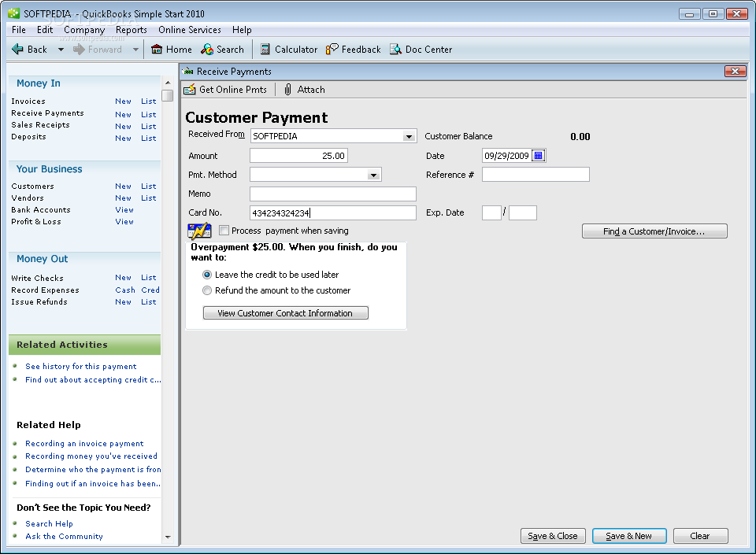
Task: Click the sidebar scroll down arrow
Action: click(168, 537)
